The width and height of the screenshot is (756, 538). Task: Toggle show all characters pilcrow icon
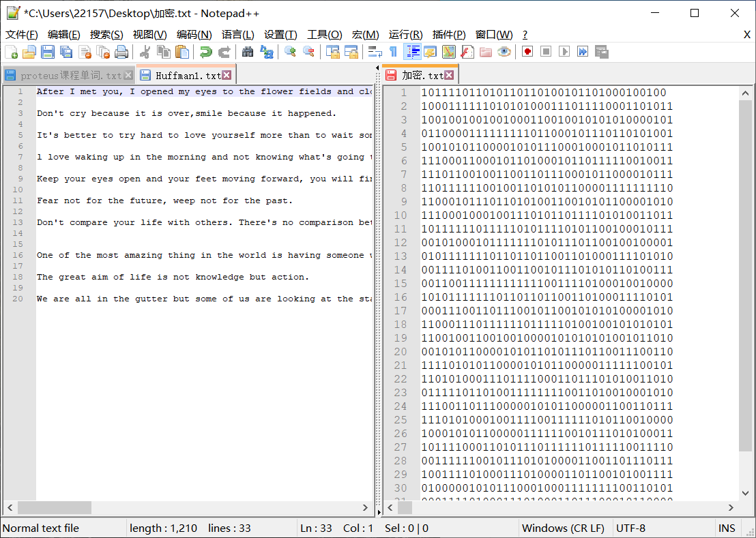point(394,52)
